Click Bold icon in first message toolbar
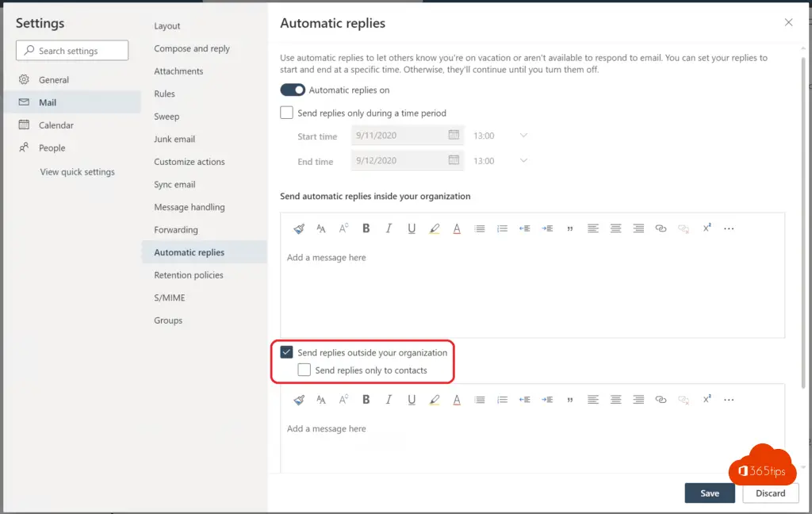812x514 pixels. 366,228
